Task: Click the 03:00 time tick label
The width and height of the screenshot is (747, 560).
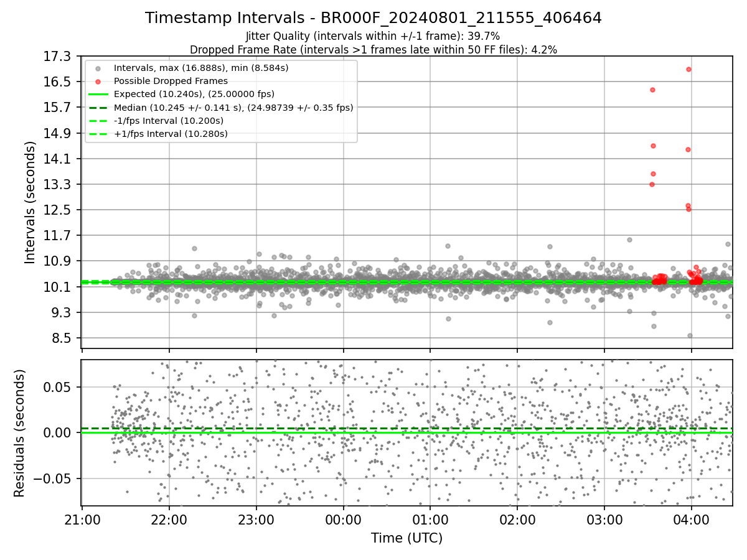Action: [604, 519]
